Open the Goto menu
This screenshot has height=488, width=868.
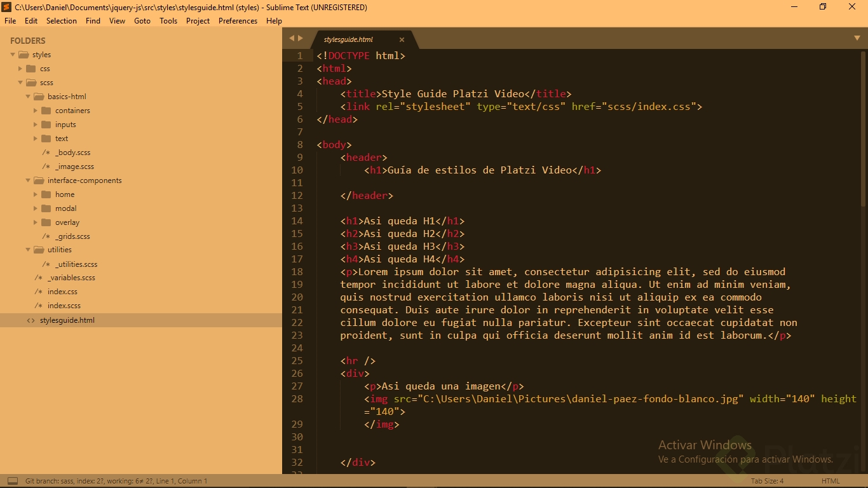tap(142, 21)
